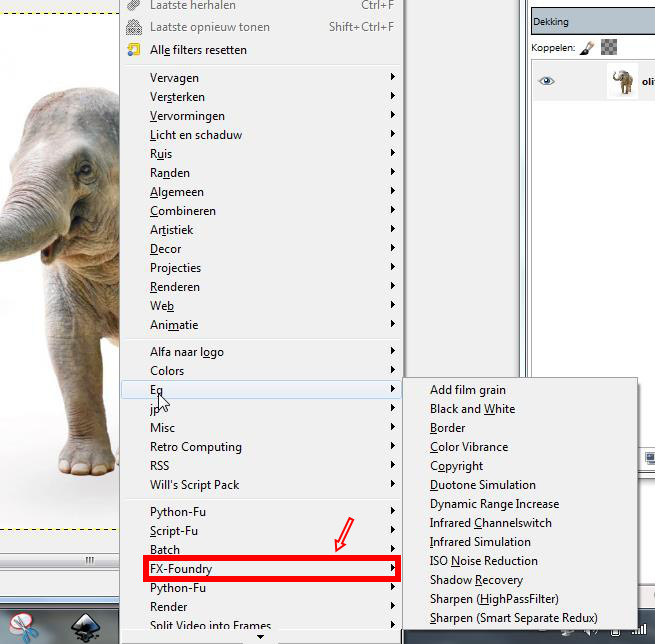
Task: Click the Dekking opacity slider
Action: [592, 21]
